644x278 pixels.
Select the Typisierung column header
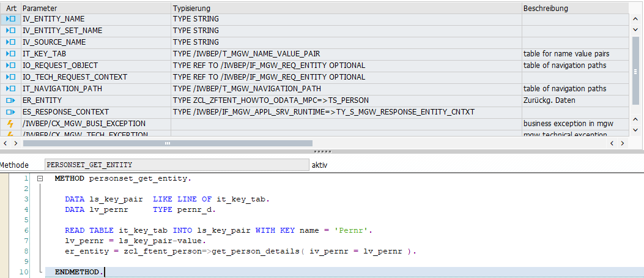pyautogui.click(x=346, y=8)
